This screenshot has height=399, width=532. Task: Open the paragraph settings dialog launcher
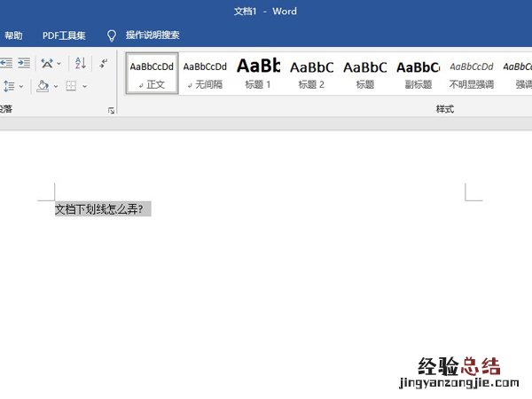click(x=111, y=110)
